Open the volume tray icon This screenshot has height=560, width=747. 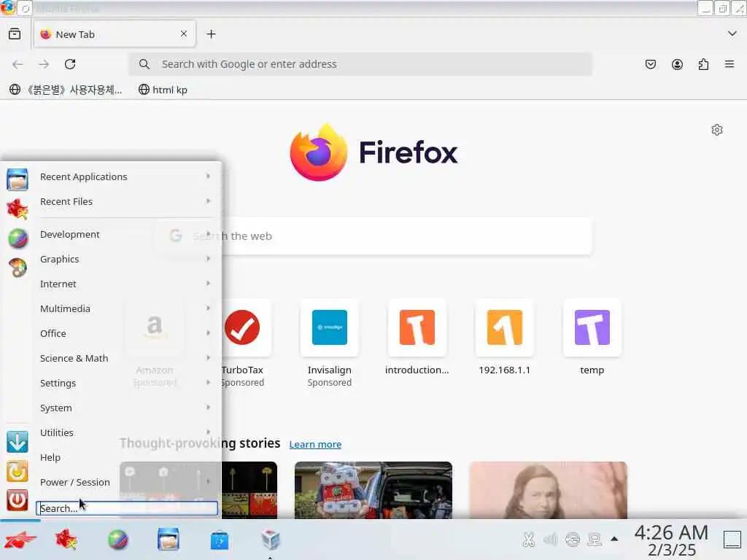pyautogui.click(x=550, y=540)
